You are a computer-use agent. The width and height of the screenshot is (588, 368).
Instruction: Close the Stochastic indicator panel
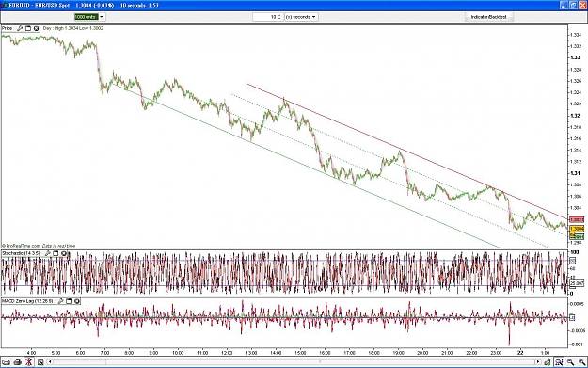point(64,253)
